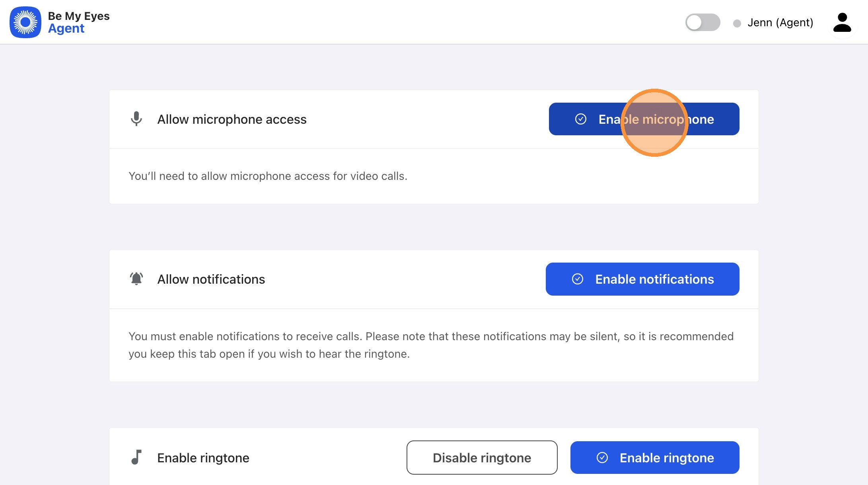Click the Allow notifications heading
868x485 pixels.
point(211,279)
